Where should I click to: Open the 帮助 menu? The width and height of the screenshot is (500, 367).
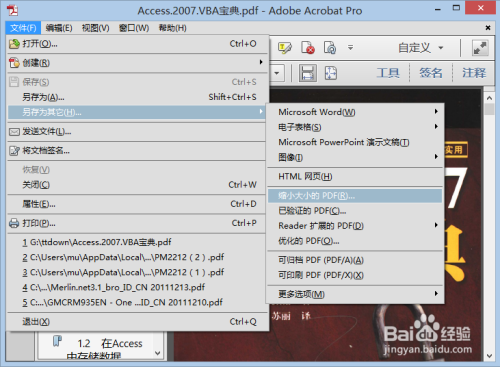(x=173, y=28)
